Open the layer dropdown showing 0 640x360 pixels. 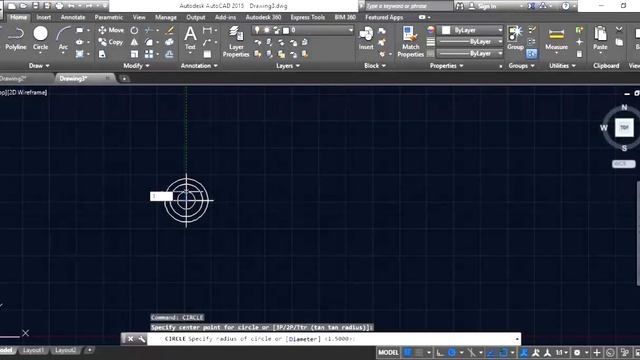(x=303, y=30)
